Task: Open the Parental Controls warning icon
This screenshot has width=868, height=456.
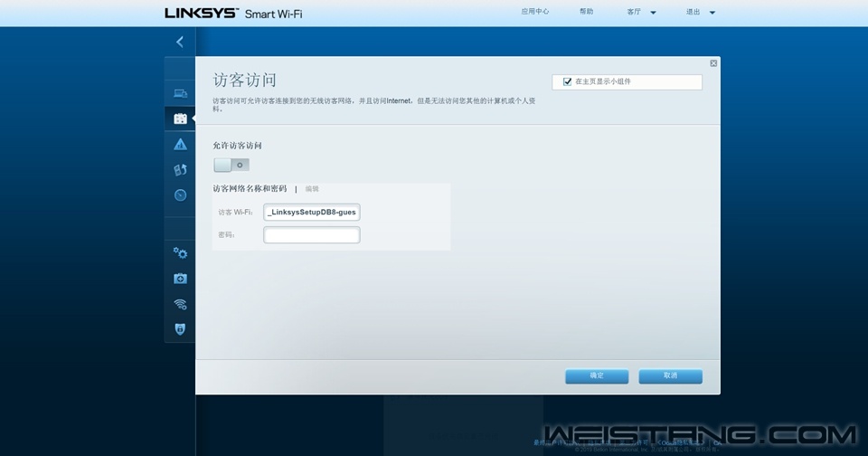Action: pyautogui.click(x=180, y=145)
